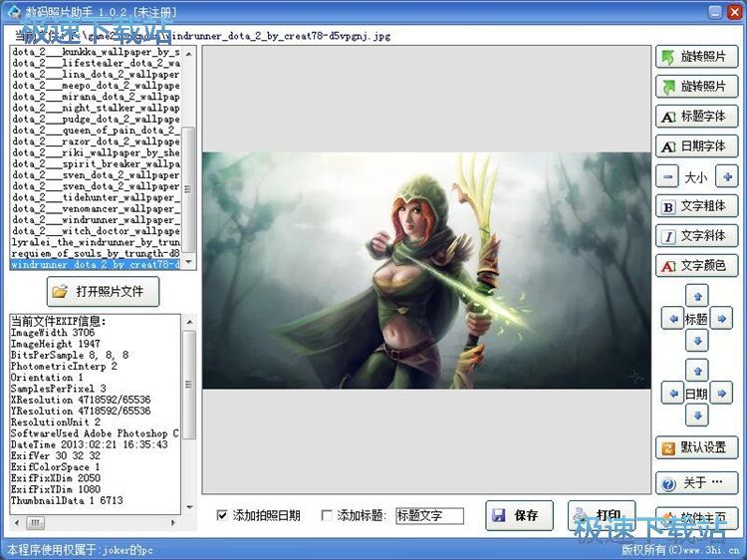The width and height of the screenshot is (747, 560).
Task: Move 标题 title up with arrow
Action: (697, 296)
